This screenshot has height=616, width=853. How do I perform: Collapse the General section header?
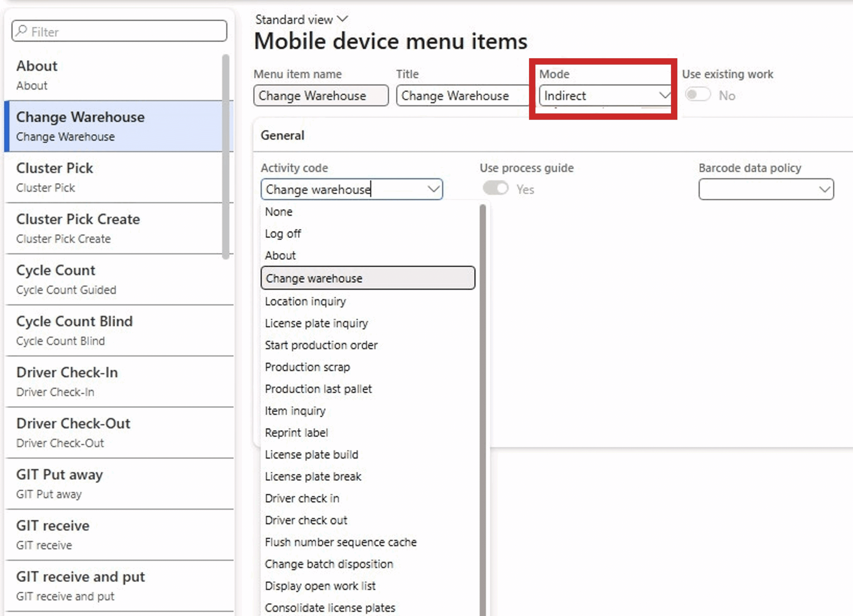(283, 136)
